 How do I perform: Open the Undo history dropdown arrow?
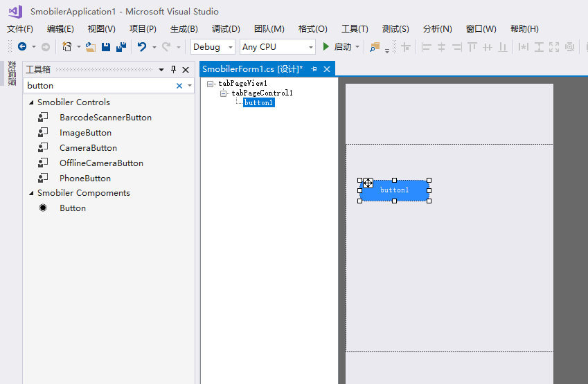tap(154, 47)
